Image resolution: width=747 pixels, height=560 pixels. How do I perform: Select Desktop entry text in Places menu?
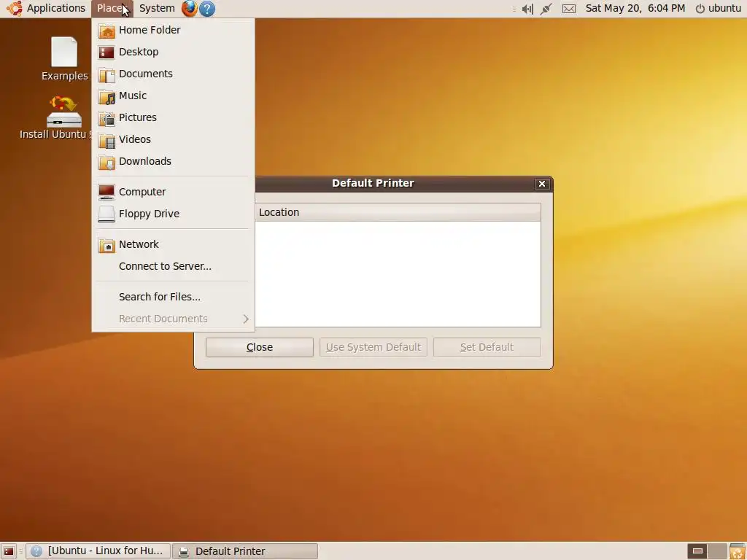tap(139, 52)
